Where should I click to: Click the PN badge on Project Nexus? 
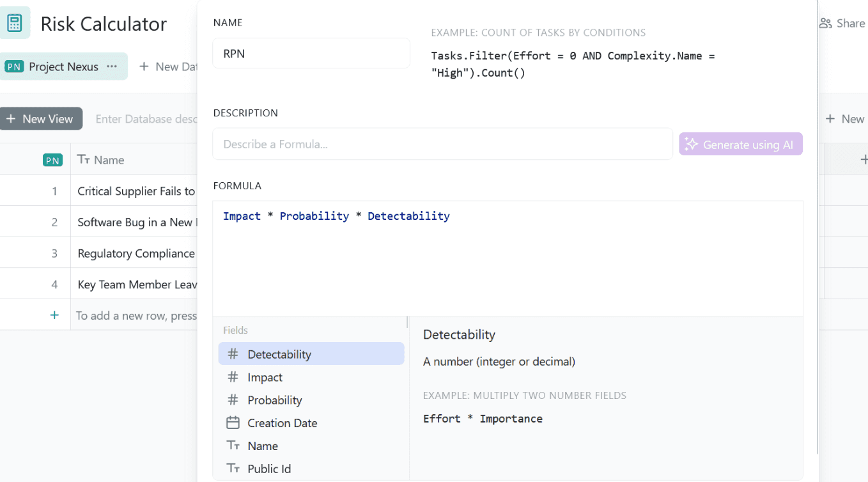[14, 66]
